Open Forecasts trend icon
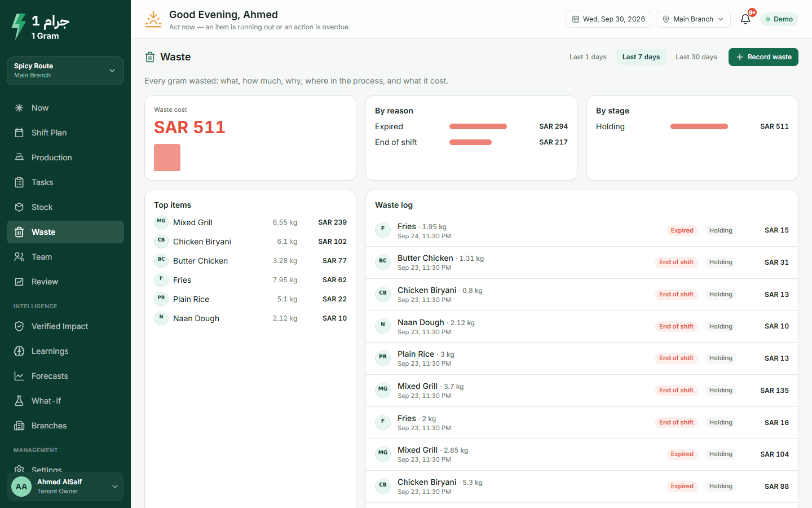Screen dimensions: 812x508 click(19, 376)
